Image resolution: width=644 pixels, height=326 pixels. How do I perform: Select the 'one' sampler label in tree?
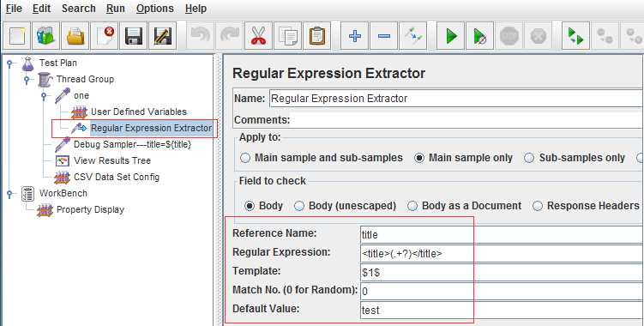pos(81,95)
